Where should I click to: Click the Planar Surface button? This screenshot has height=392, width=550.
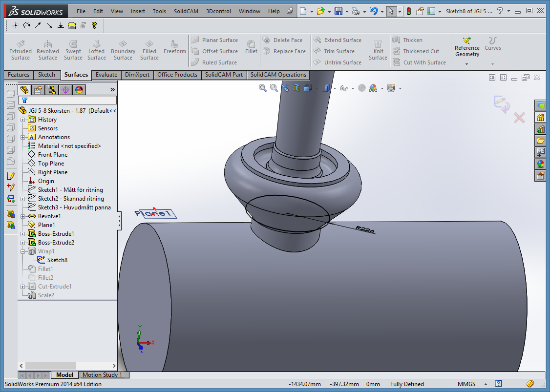214,40
